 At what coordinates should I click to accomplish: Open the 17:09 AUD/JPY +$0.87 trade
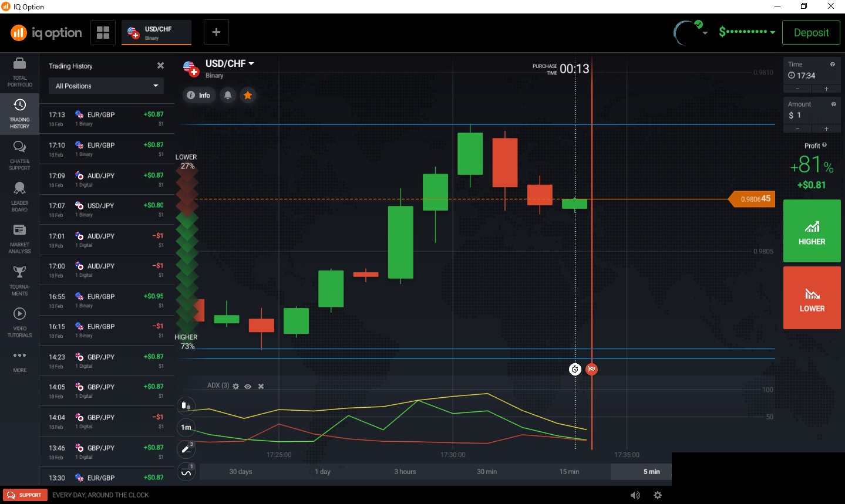106,180
